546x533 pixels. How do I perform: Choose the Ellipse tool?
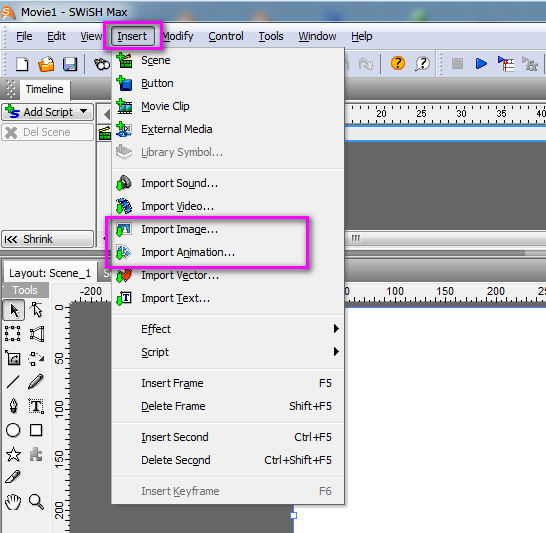coord(13,430)
